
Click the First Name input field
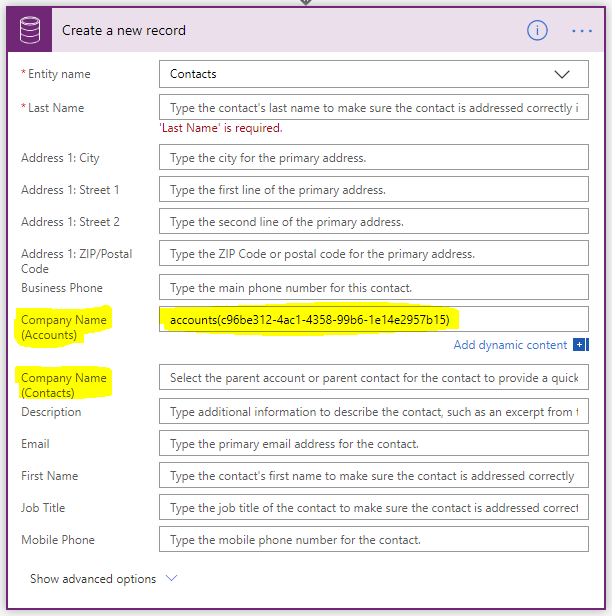373,476
